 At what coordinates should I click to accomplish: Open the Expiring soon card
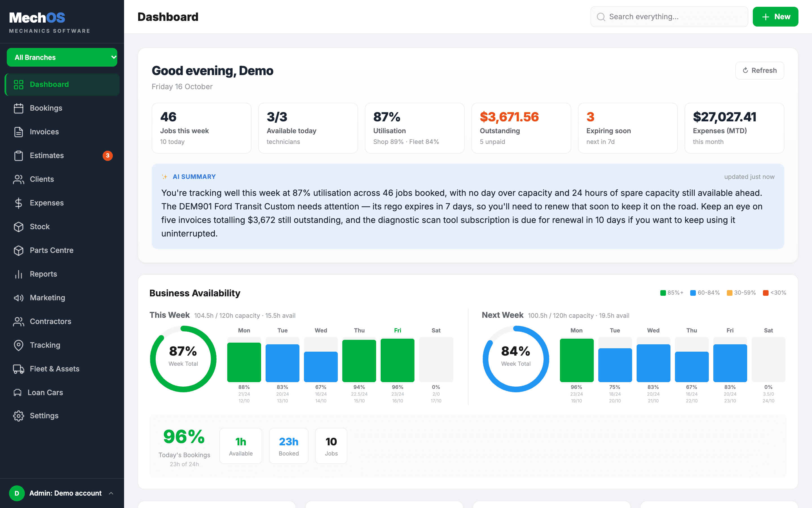627,128
